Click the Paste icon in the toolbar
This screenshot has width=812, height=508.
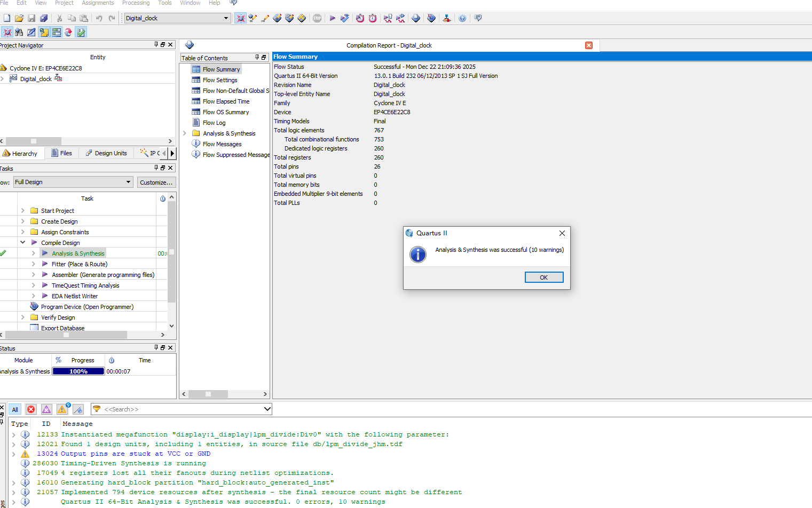pos(84,18)
